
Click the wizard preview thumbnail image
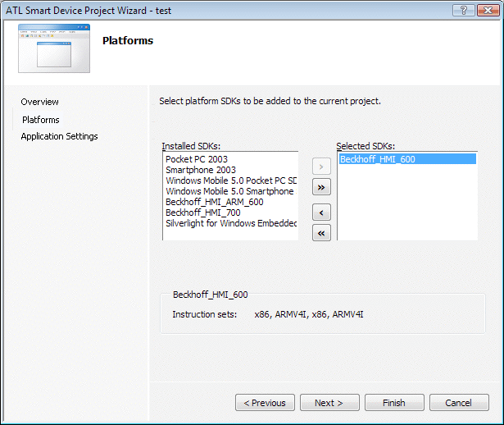click(x=55, y=49)
